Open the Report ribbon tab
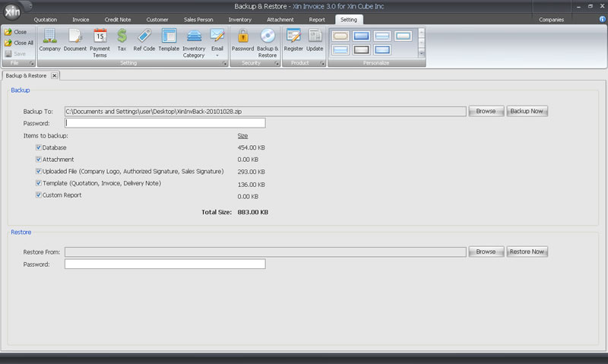 [317, 20]
